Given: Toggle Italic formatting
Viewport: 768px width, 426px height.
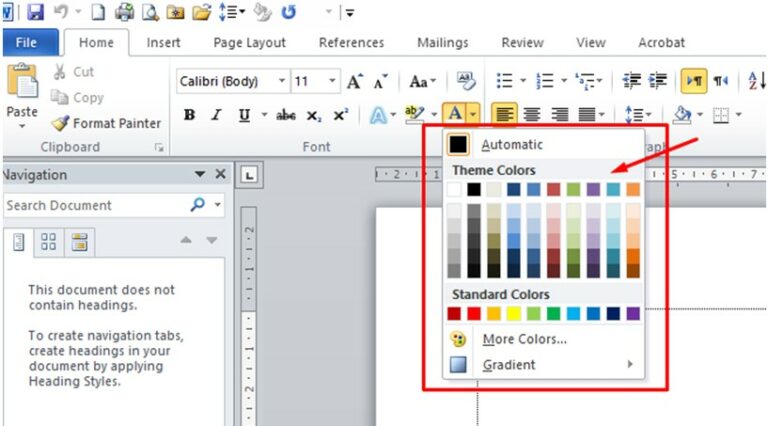Looking at the screenshot, I should [215, 116].
